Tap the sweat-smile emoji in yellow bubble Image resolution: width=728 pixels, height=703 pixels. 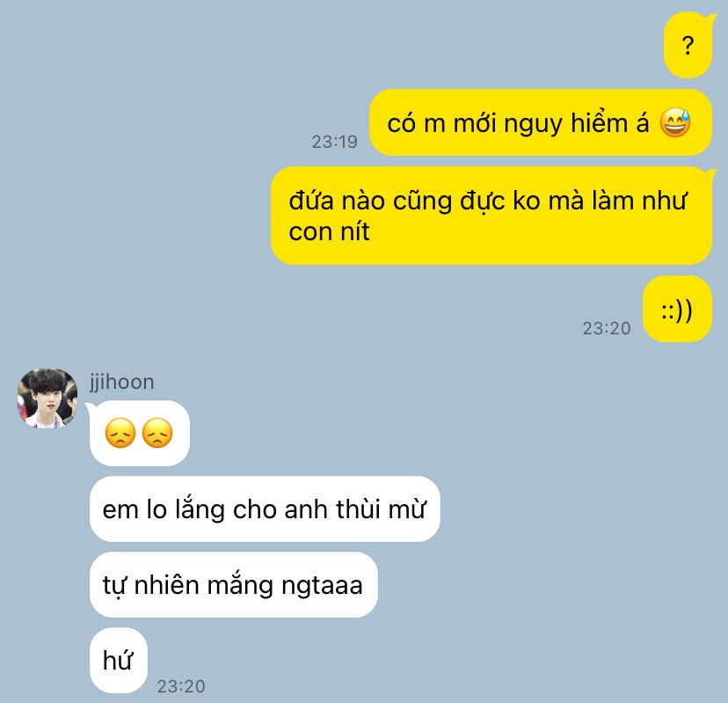click(675, 122)
